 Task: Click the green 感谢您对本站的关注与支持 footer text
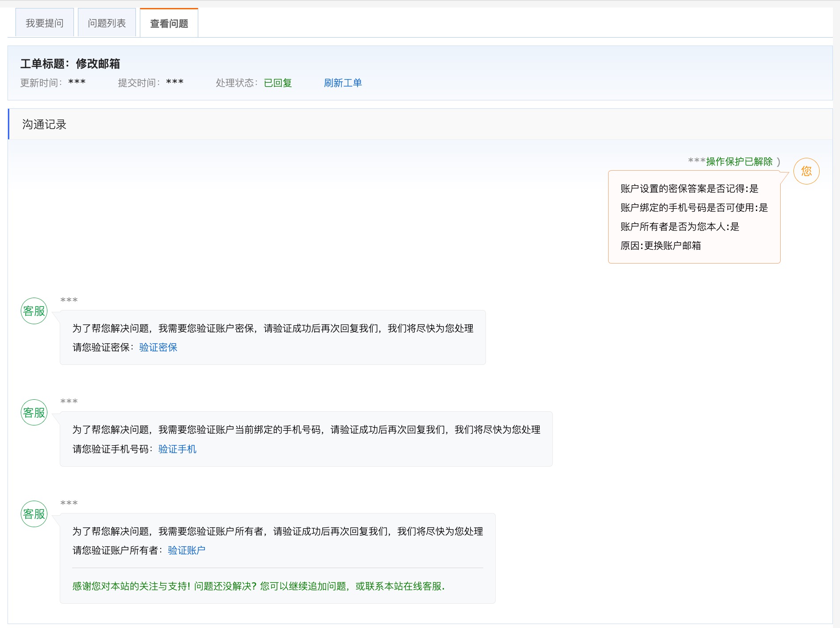pos(258,586)
